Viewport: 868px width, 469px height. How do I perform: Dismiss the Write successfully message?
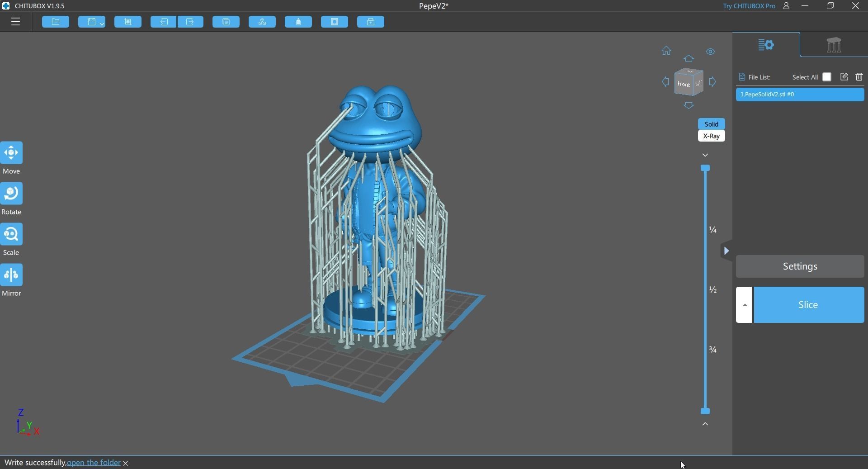click(126, 463)
